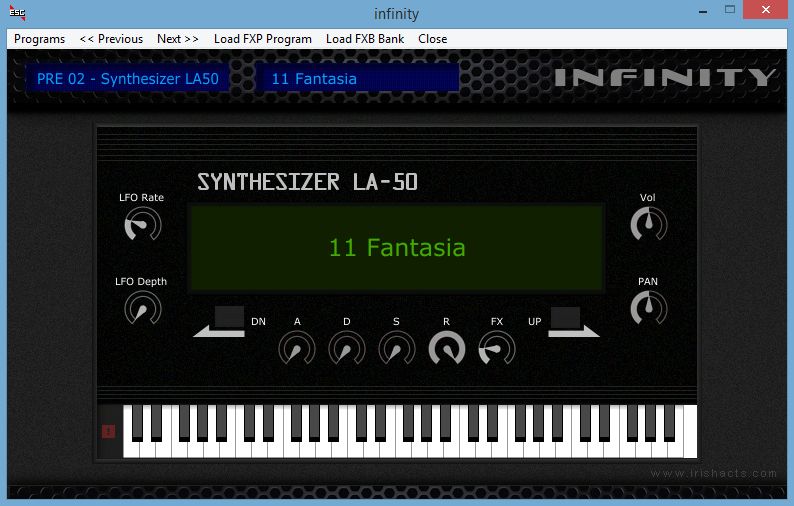Click the LFO Depth knob
The image size is (794, 506).
(x=143, y=308)
